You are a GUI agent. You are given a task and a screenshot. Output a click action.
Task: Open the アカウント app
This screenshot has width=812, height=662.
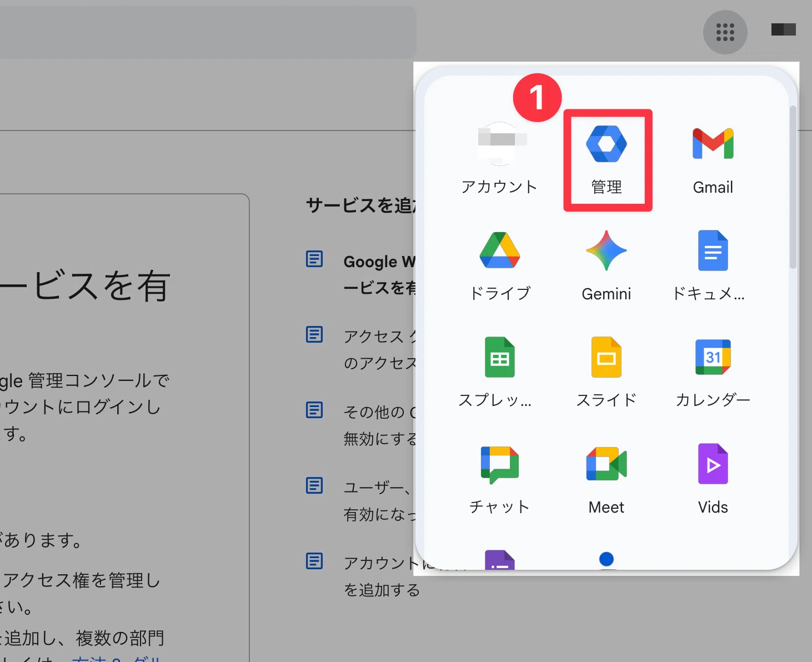tap(499, 158)
